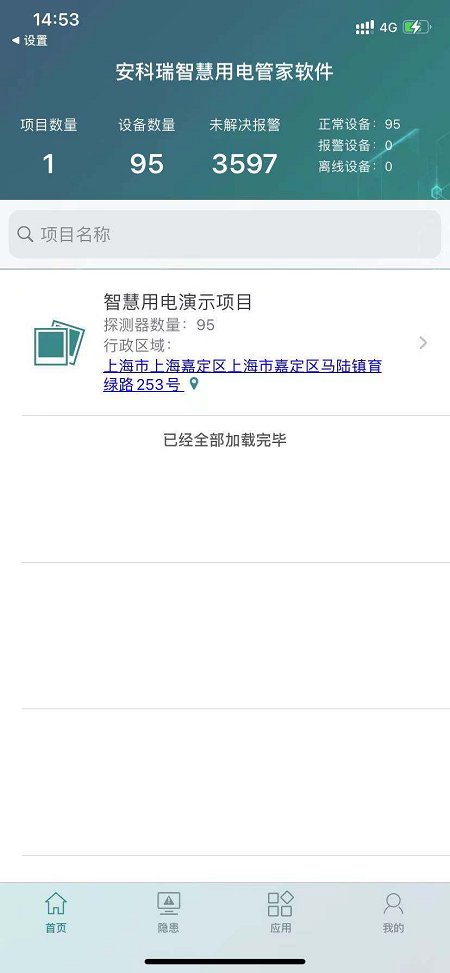Screen dimensions: 450x973
Task: Open the 我的 profile icon
Action: click(394, 904)
